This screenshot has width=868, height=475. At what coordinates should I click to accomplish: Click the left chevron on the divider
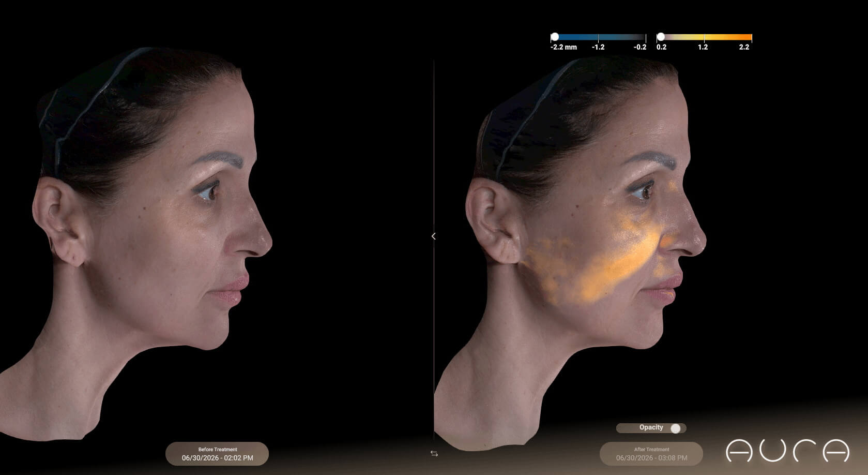(433, 236)
